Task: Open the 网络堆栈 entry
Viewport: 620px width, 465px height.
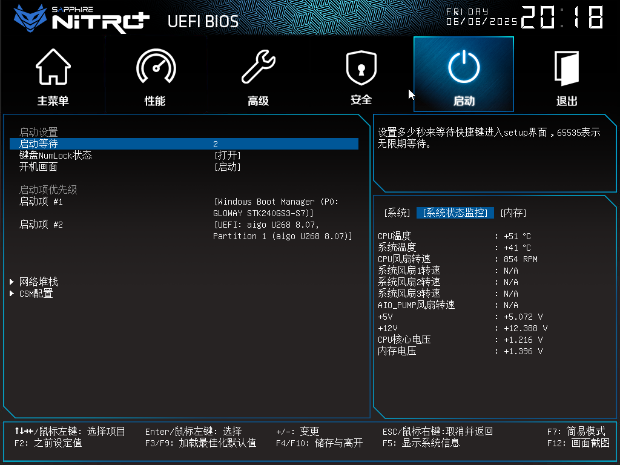Action: pos(39,282)
